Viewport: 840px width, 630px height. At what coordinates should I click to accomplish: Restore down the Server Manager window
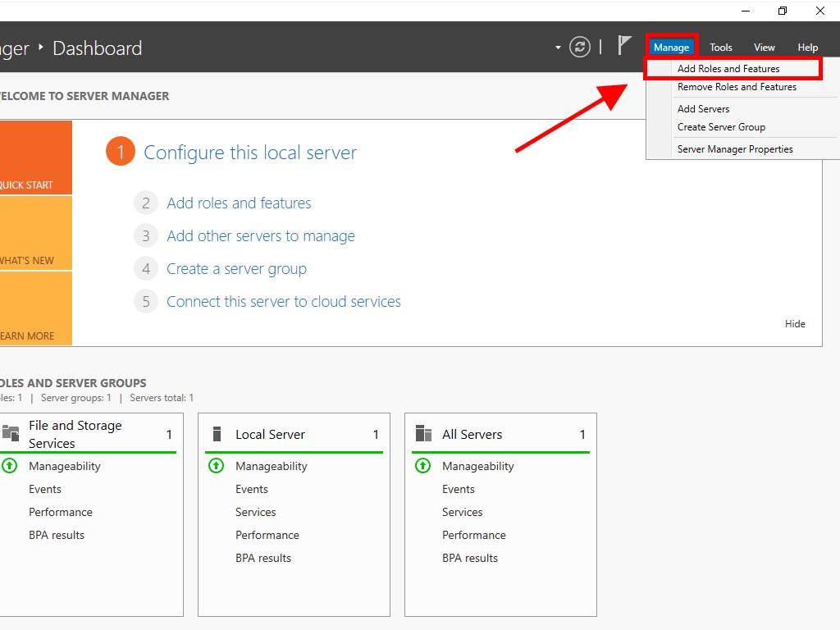coord(783,11)
